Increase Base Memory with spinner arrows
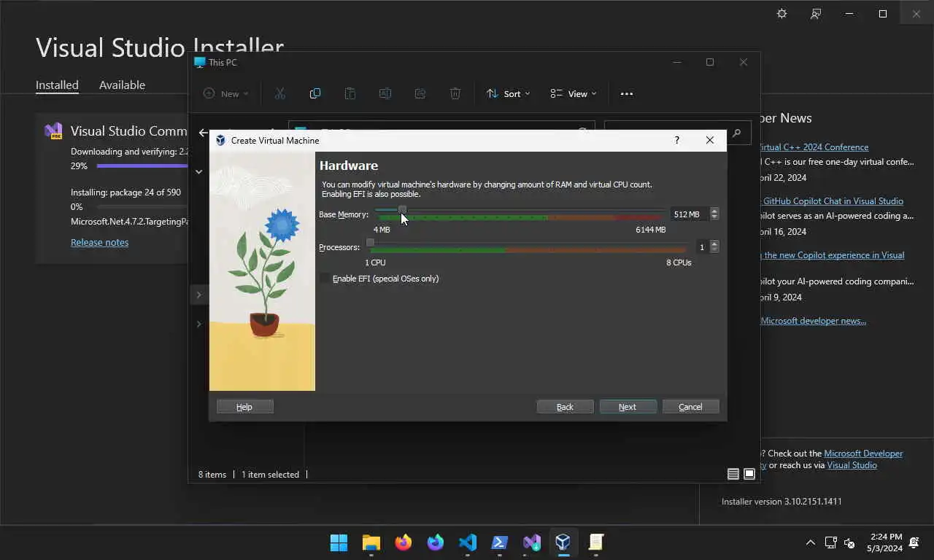 click(714, 211)
